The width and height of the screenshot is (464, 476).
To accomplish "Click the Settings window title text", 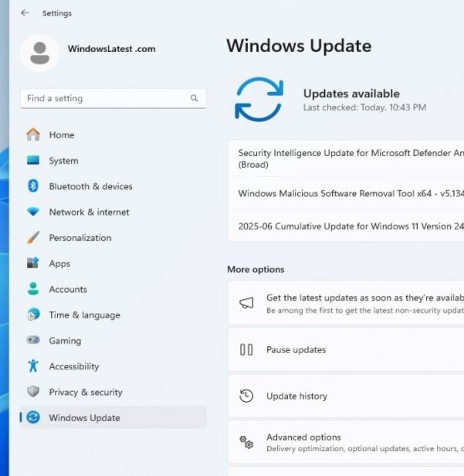I will pos(57,13).
